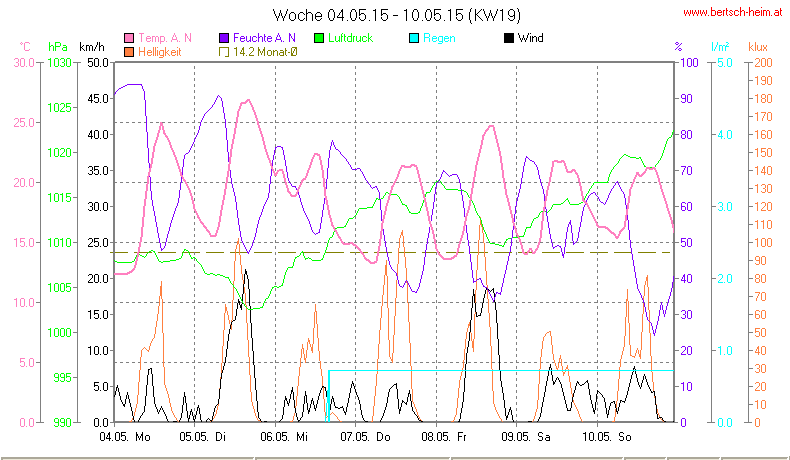Click the 04.05. Mo date label

(125, 437)
